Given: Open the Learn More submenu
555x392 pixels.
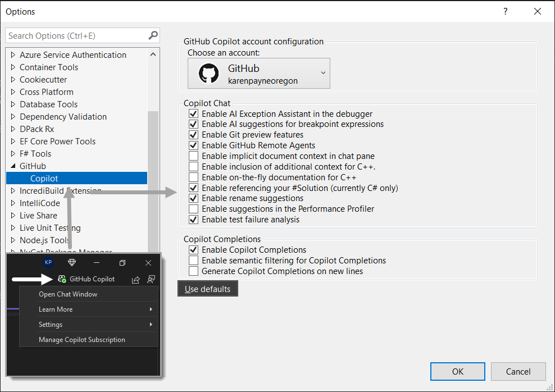Looking at the screenshot, I should click(89, 309).
